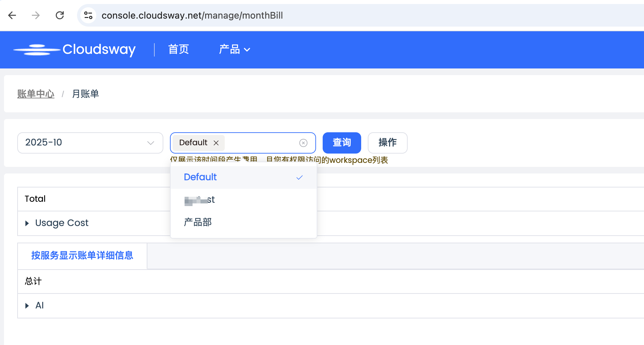The image size is (644, 345).
Task: Reload the current page
Action: [x=60, y=15]
